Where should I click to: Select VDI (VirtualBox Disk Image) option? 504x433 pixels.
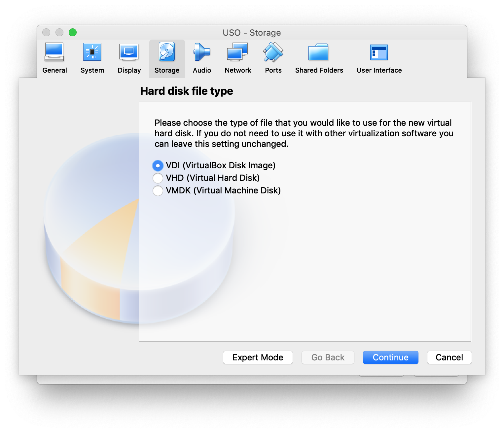coord(214,165)
